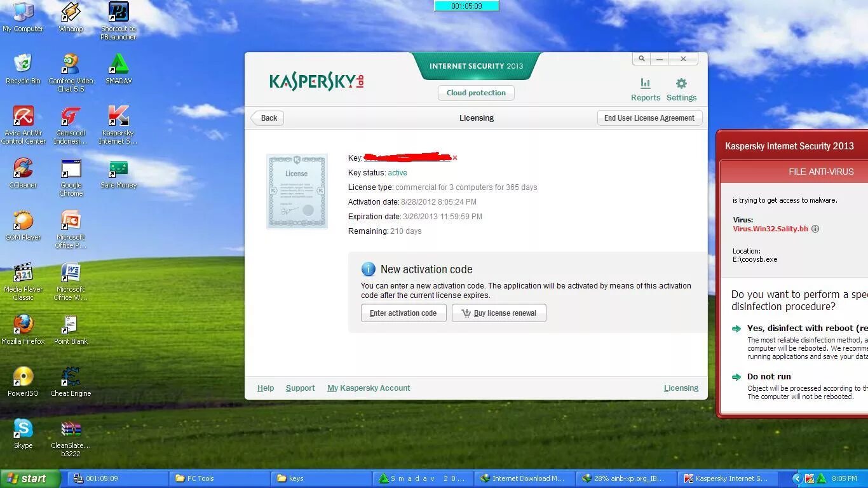Select the Avira AntiVir Control Center icon
The width and height of the screenshot is (868, 488).
(x=23, y=125)
